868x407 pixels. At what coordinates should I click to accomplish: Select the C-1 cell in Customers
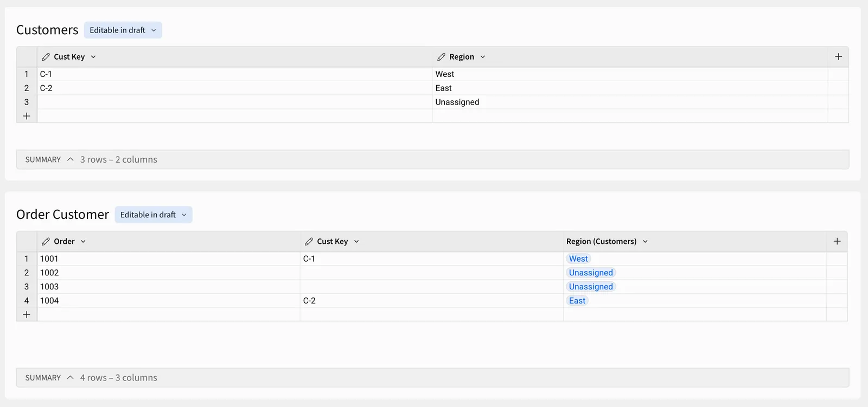[235, 74]
